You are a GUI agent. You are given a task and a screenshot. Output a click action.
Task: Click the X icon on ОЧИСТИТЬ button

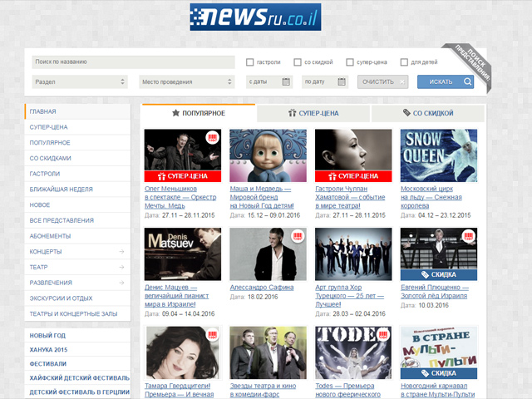click(x=402, y=81)
